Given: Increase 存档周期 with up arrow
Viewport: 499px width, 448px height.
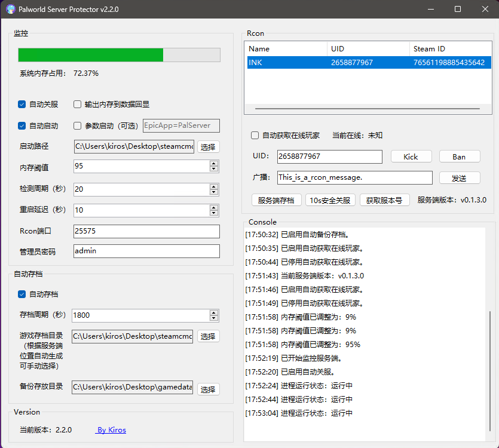Looking at the screenshot, I should (x=214, y=312).
